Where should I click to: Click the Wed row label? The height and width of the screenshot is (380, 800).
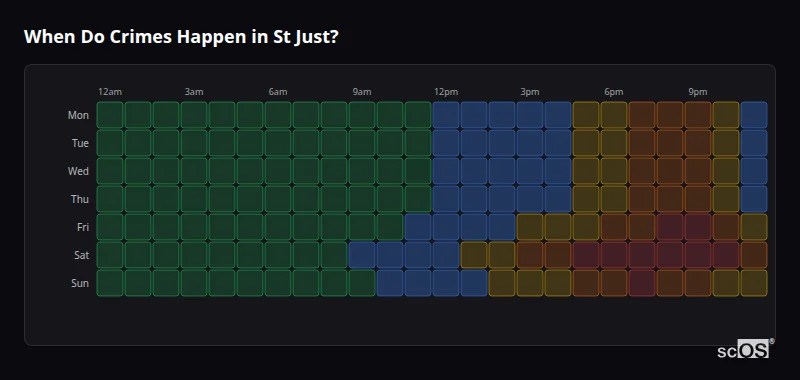point(78,171)
